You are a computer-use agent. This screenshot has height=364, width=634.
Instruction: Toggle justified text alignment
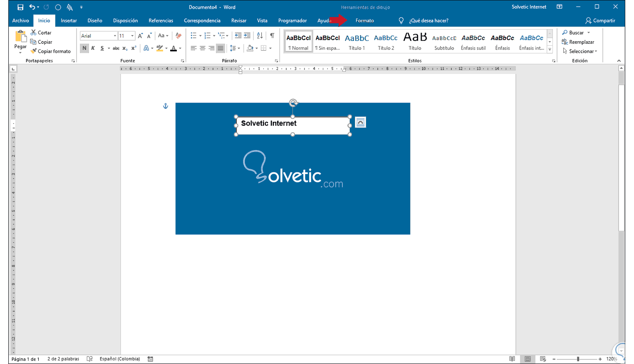[220, 48]
